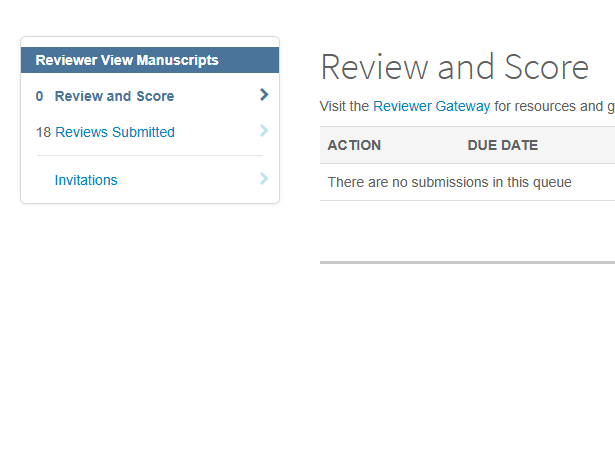The height and width of the screenshot is (461, 615).
Task: Click the sidebar divider line above Invitations
Action: click(x=150, y=155)
